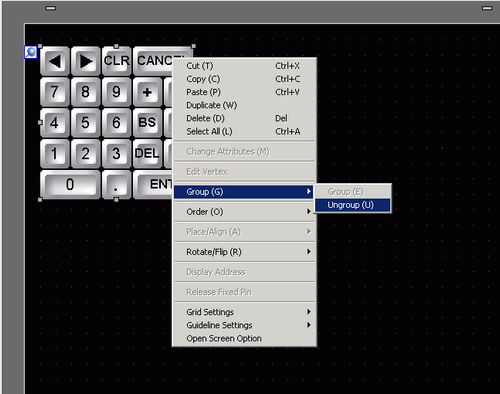Select Duplicate (W) menu entry
The height and width of the screenshot is (394, 500).
click(x=244, y=105)
